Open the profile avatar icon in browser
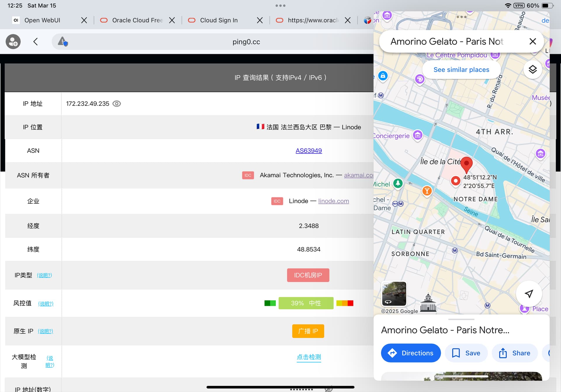The width and height of the screenshot is (561, 392). 13,42
